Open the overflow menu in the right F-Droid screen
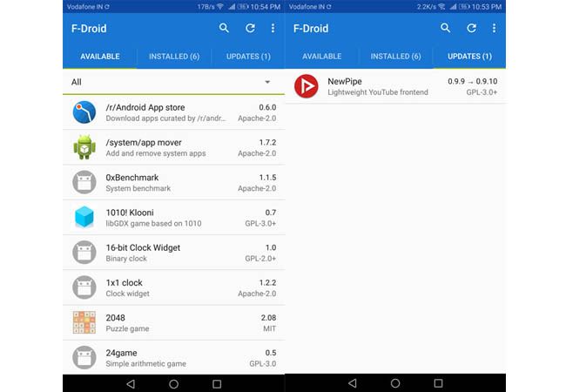The image size is (566, 392). pyautogui.click(x=495, y=28)
